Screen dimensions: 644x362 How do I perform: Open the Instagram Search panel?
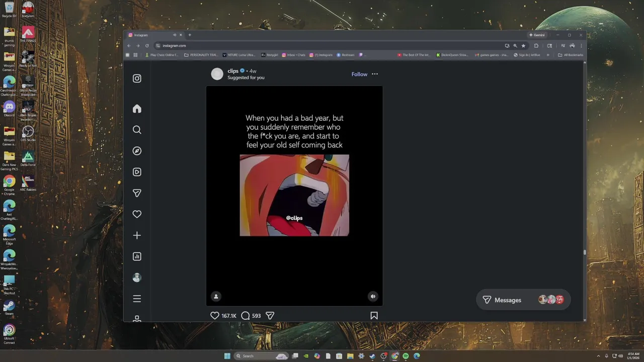click(x=137, y=130)
